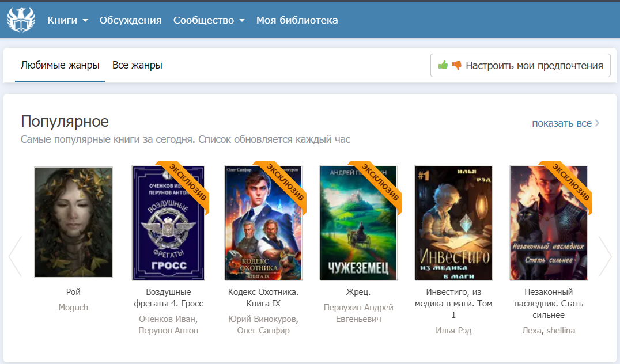Viewport: 620px width, 364px height.
Task: Select the 'Чужеземец' book cover image
Action: coord(358,222)
